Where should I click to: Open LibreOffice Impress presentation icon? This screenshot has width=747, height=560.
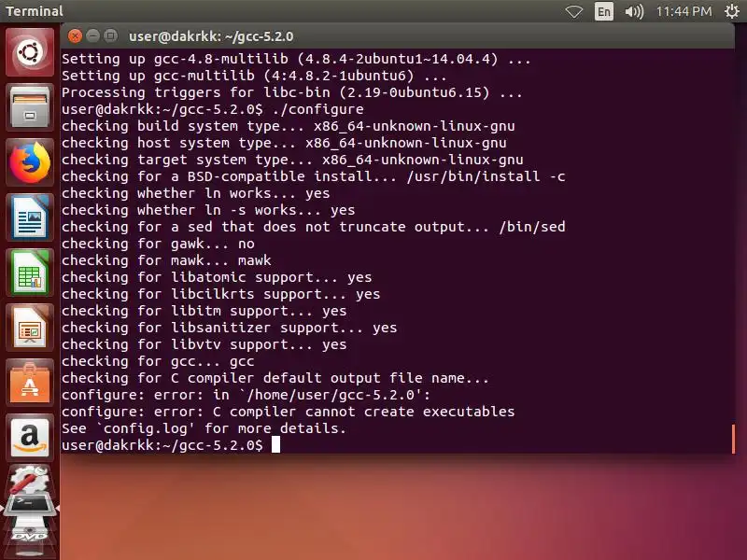[x=30, y=328]
